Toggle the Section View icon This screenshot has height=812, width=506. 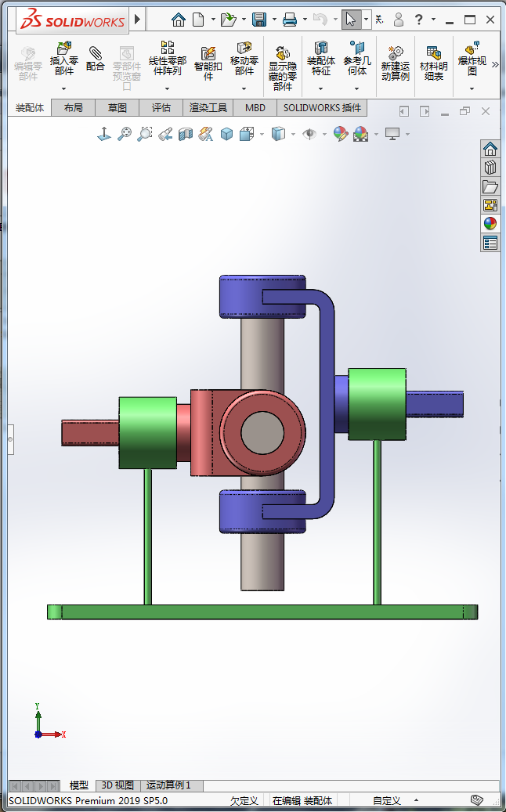point(186,134)
